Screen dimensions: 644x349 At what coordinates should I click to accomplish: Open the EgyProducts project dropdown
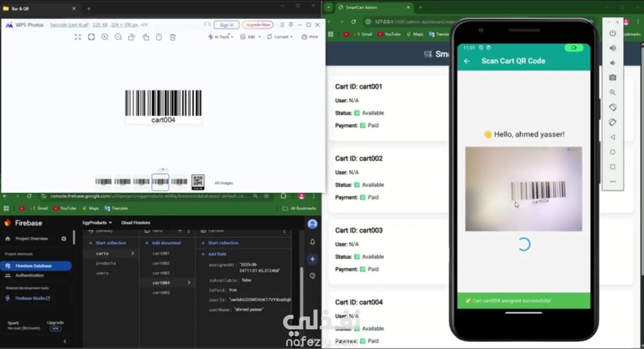[x=97, y=223]
